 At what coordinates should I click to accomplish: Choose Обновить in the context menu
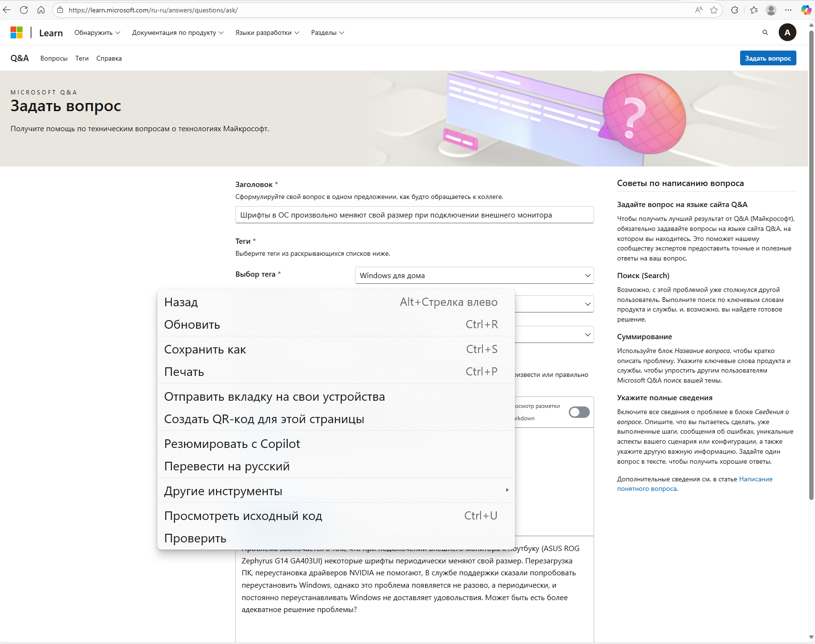click(336, 324)
